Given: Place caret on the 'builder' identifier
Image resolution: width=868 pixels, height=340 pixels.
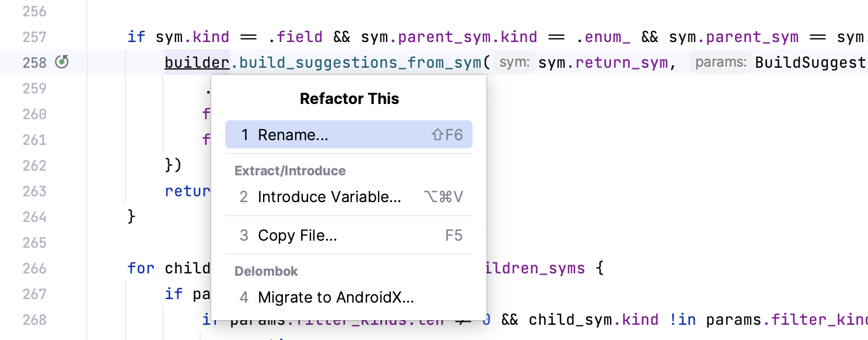Looking at the screenshot, I should point(197,62).
